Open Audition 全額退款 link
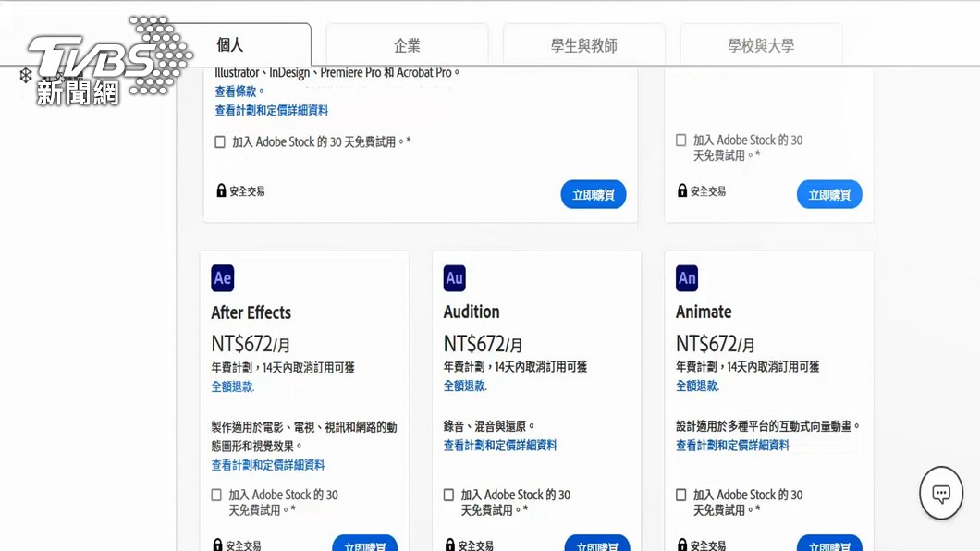 point(465,386)
